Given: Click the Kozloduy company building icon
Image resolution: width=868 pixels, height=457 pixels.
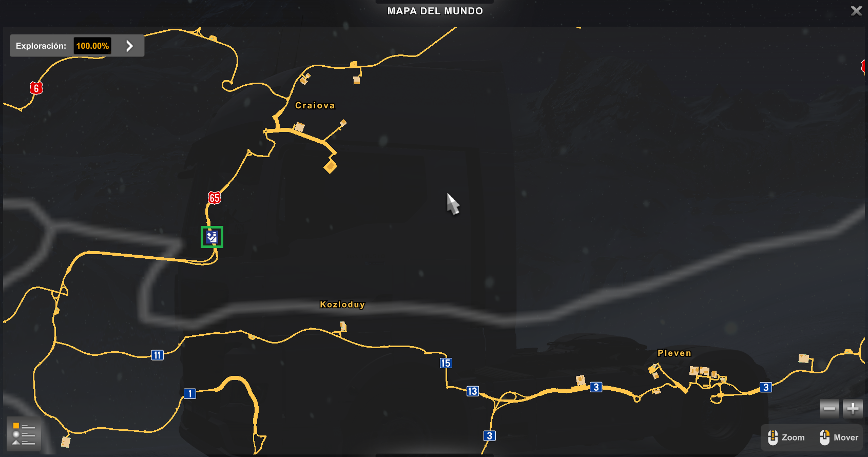Looking at the screenshot, I should click(343, 327).
